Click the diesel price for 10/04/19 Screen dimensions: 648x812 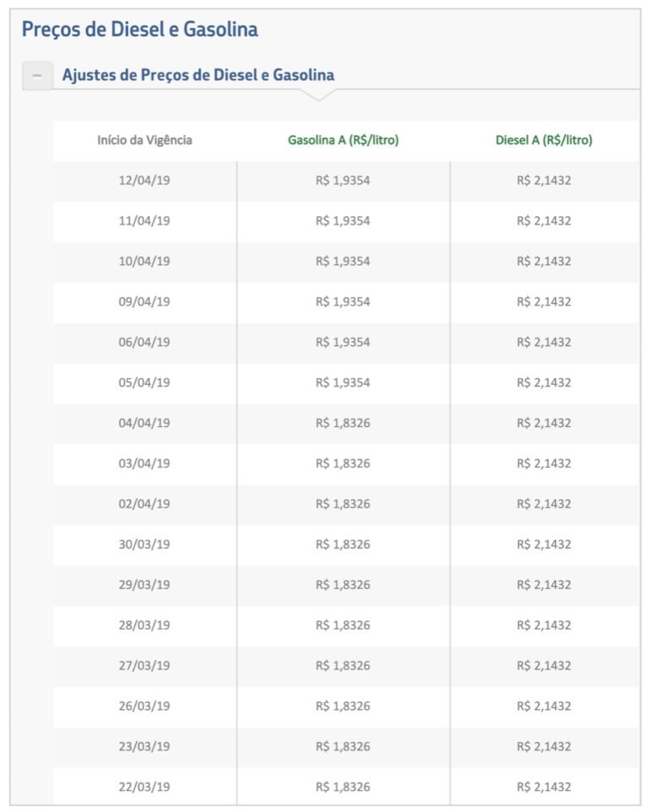point(544,261)
